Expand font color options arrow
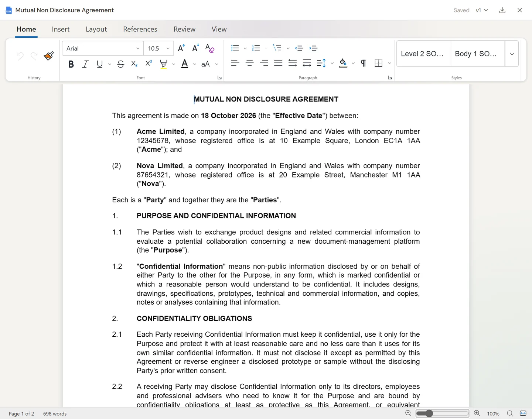532x419 pixels. coord(195,64)
